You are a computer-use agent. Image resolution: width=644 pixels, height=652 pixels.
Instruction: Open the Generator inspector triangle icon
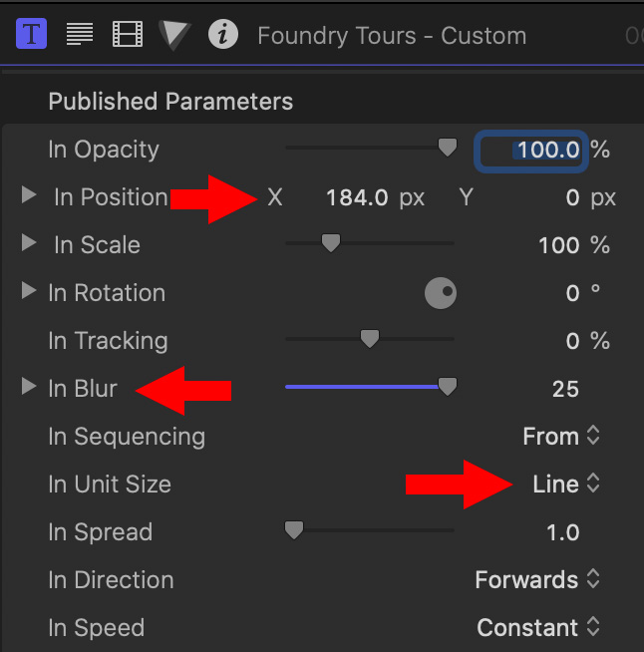[174, 35]
